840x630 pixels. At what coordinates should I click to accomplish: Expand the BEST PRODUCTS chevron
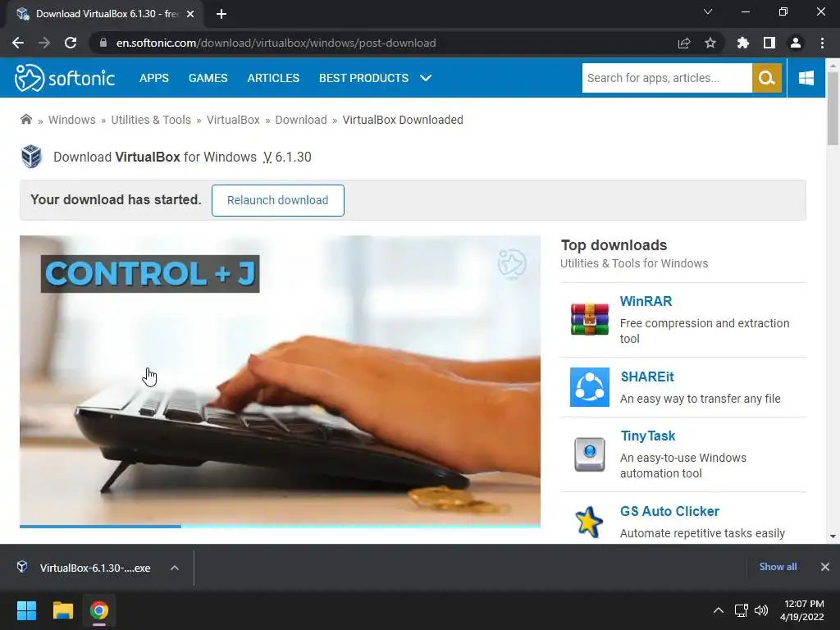(426, 78)
